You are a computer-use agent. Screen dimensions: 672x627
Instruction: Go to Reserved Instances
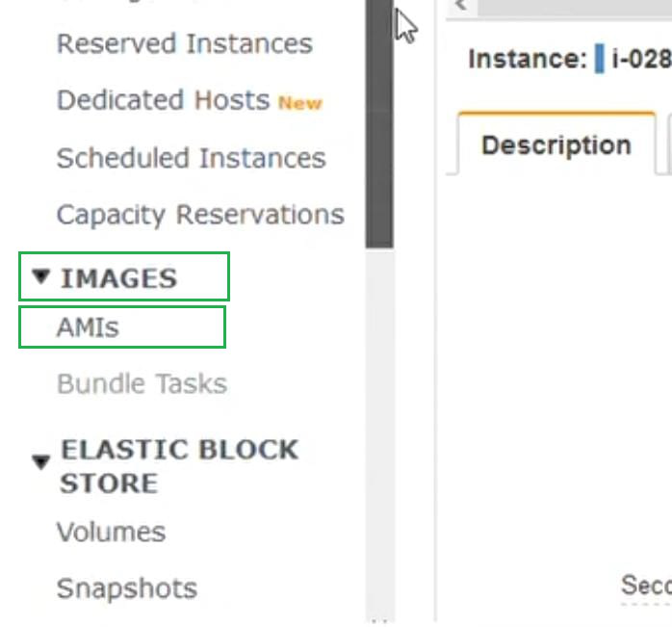[x=184, y=44]
